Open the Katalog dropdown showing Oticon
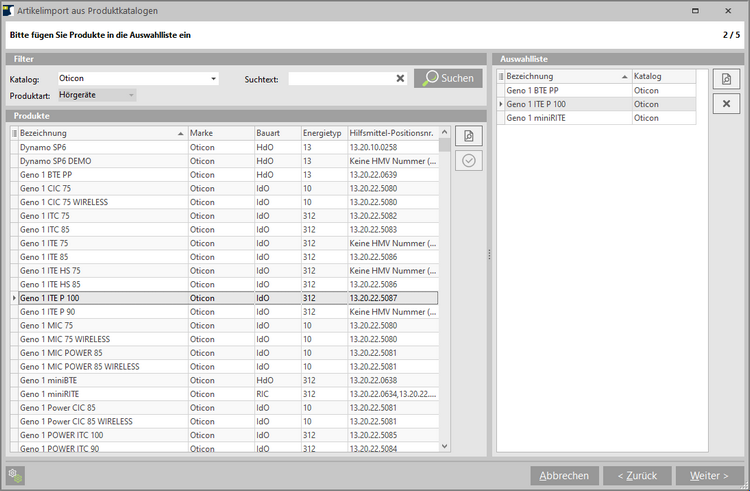 [x=138, y=78]
